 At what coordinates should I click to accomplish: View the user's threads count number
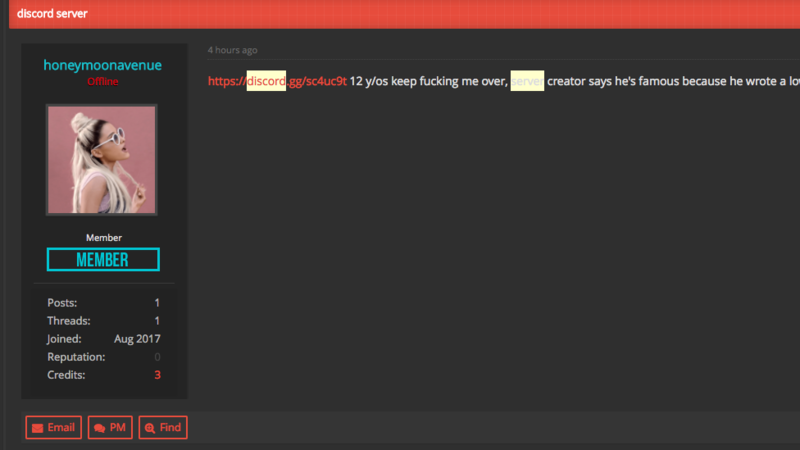[157, 321]
